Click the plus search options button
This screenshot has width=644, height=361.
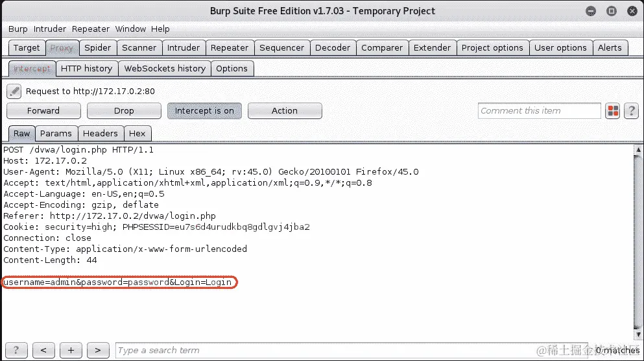coord(71,351)
